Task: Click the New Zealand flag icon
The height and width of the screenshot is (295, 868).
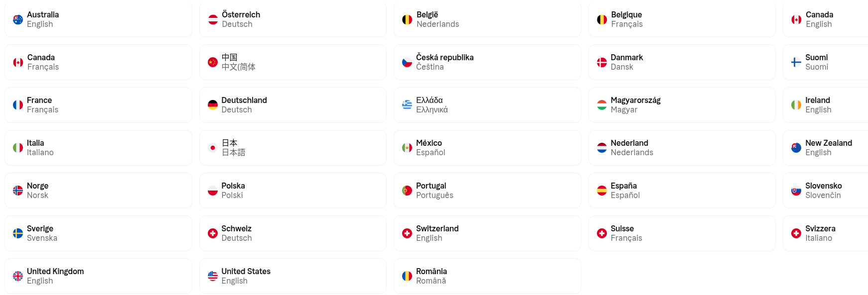Action: click(796, 148)
